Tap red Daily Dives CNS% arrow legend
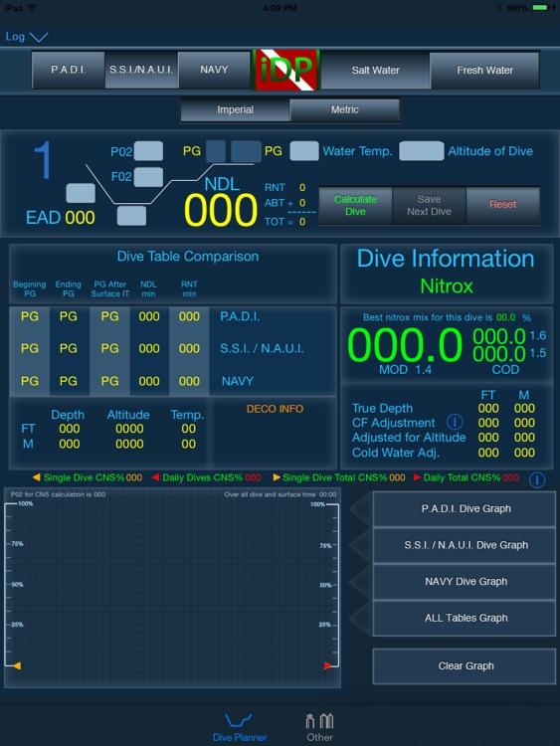 click(x=155, y=477)
